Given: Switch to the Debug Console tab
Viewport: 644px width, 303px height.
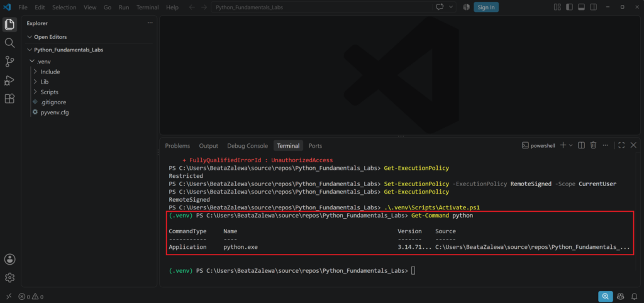Looking at the screenshot, I should click(247, 146).
